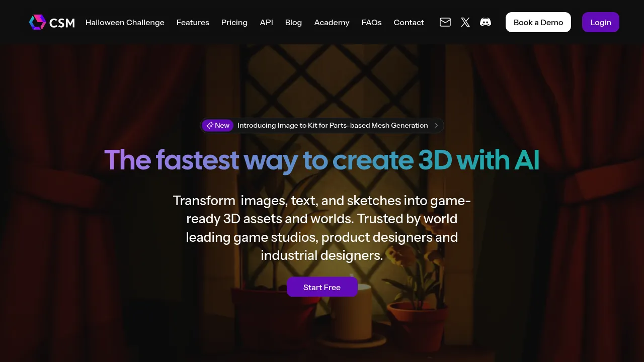The height and width of the screenshot is (362, 644).
Task: Open the X (Twitter) icon
Action: tap(465, 22)
